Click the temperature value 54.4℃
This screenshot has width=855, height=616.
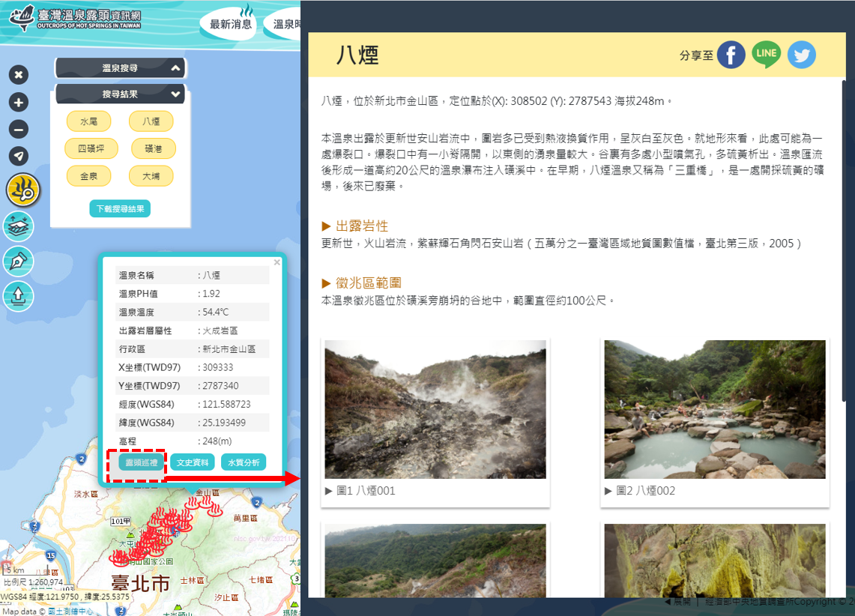click(215, 312)
